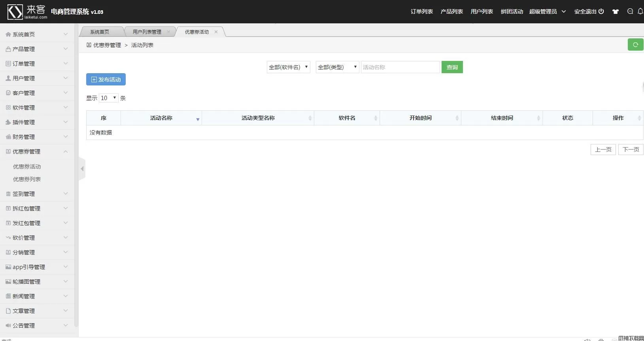644x341 pixels.
Task: Click the green refresh icon button
Action: 635,45
